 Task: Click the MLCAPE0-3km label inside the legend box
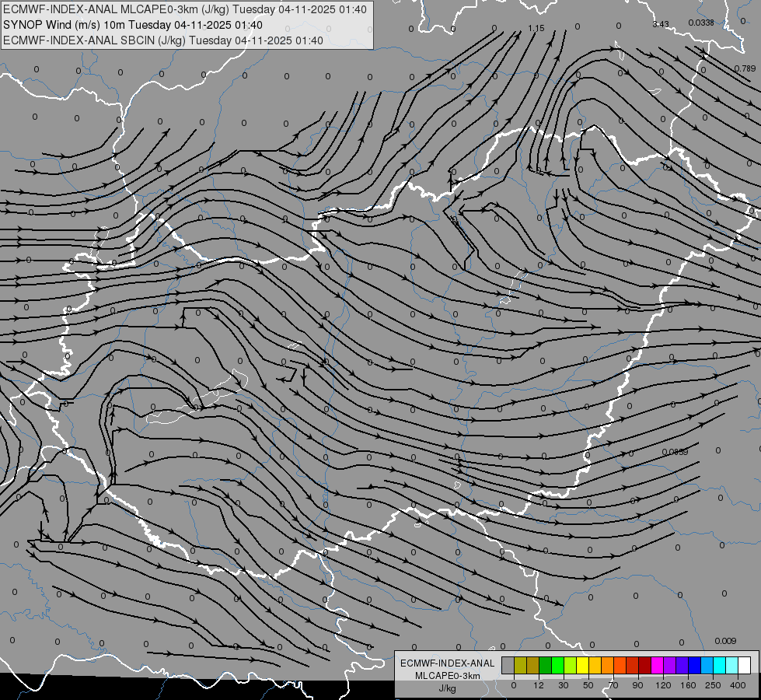coord(448,676)
